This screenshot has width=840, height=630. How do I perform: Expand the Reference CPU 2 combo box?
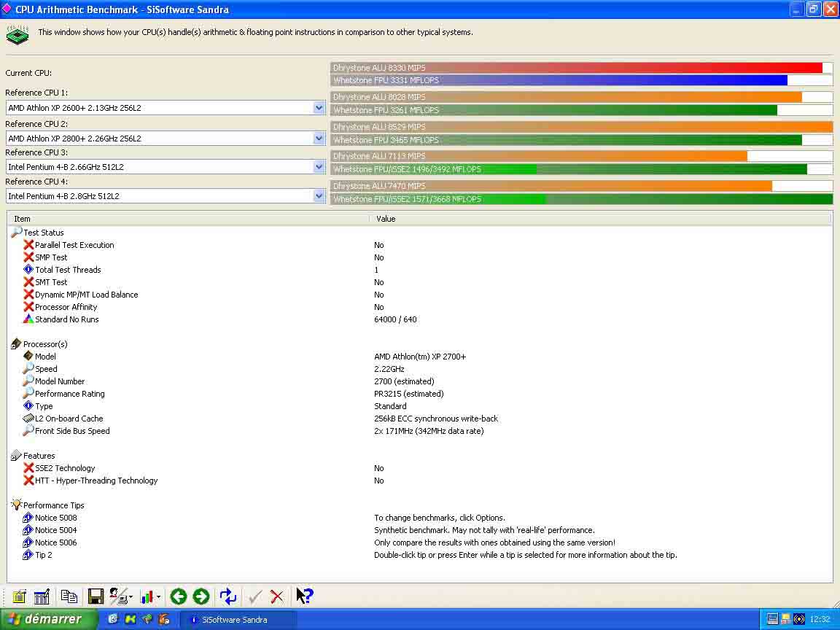tap(319, 139)
